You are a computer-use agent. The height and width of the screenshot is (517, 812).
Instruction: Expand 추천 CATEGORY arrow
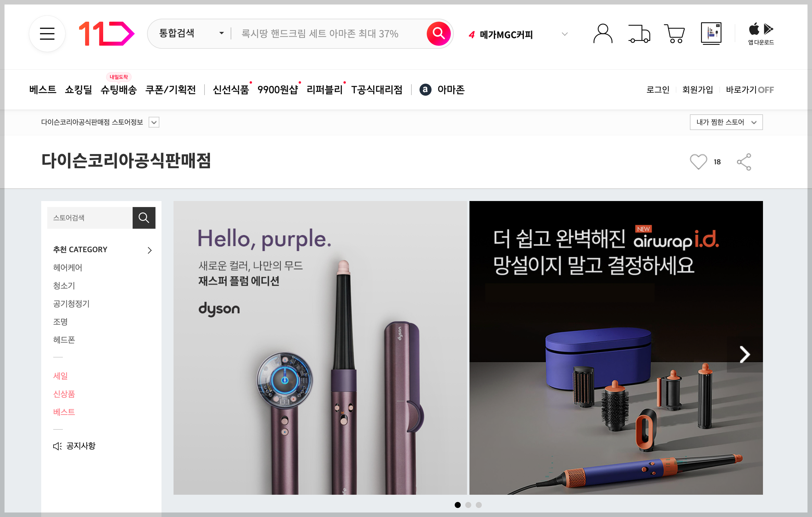pos(149,250)
